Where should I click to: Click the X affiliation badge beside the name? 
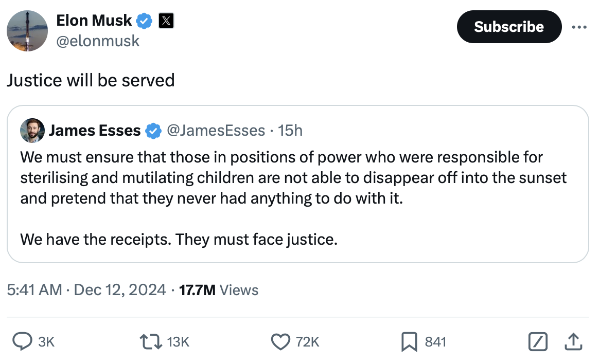(166, 21)
